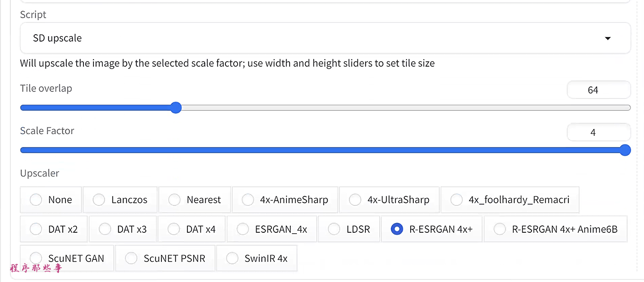Viewport: 644px width, 282px height.
Task: Click the Scale Factor number input field
Action: [x=599, y=132]
